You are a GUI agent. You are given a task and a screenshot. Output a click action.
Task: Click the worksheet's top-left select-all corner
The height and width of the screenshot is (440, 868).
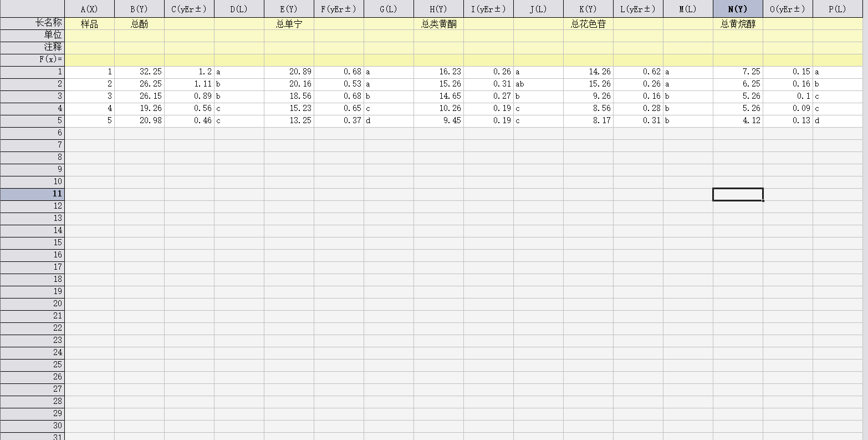[x=32, y=9]
